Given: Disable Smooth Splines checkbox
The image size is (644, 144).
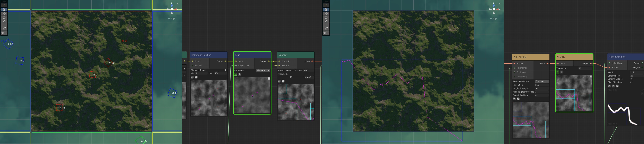Looking at the screenshot, I should click(x=631, y=79).
